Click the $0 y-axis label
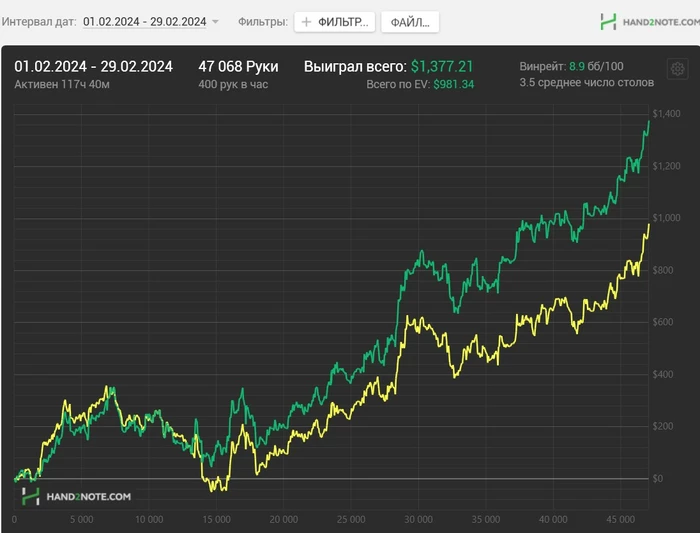The image size is (700, 533). point(658,478)
